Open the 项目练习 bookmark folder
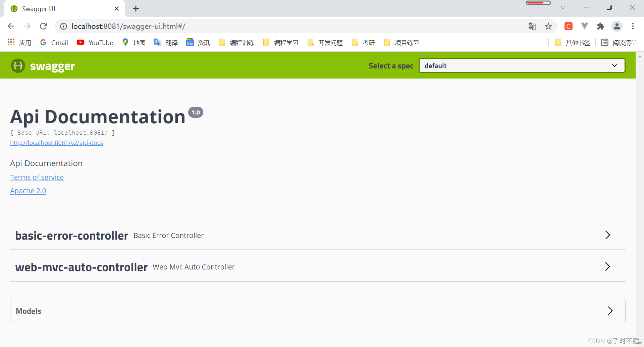The width and height of the screenshot is (644, 347). click(401, 43)
